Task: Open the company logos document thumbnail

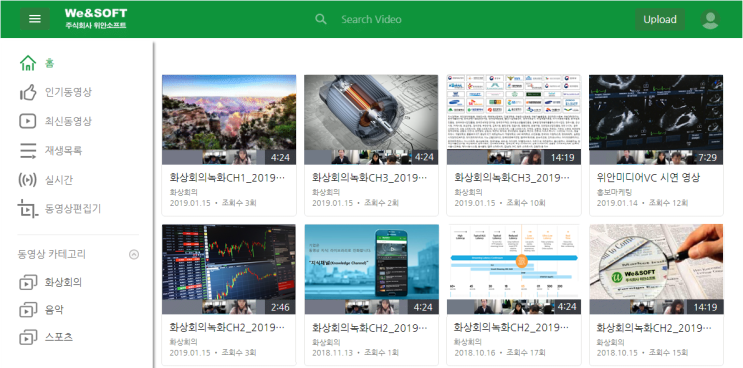Action: click(x=514, y=119)
